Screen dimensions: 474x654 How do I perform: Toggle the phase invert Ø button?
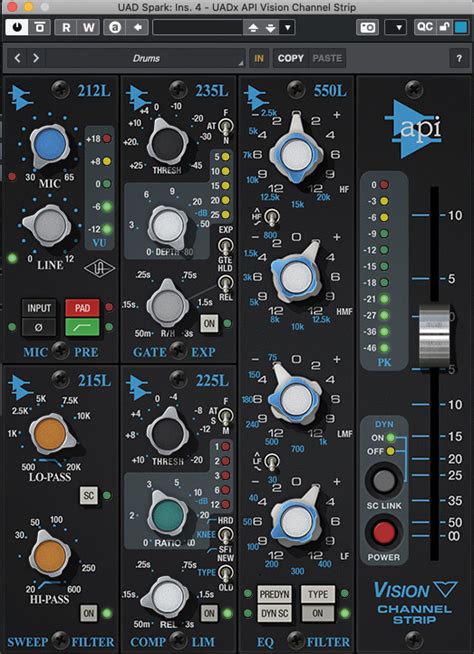(39, 327)
